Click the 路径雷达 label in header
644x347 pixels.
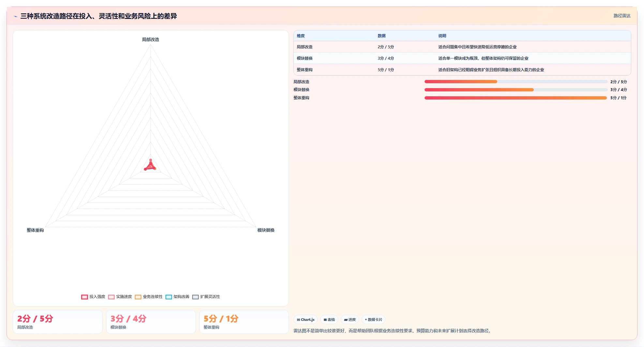[622, 16]
